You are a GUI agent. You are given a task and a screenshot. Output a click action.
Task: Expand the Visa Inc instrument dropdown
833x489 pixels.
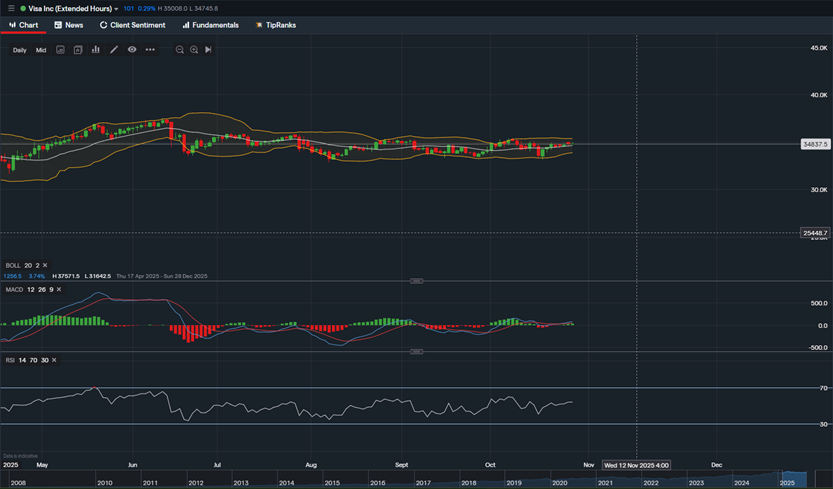(116, 9)
